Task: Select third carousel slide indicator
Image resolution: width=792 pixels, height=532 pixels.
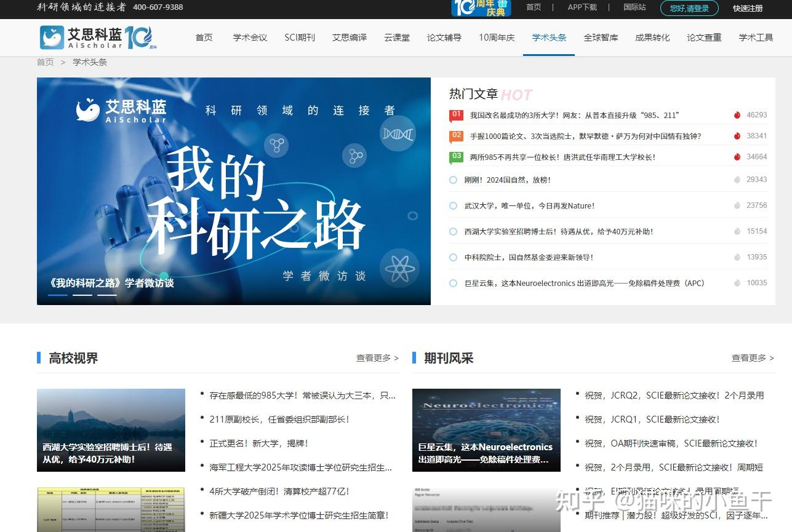Action: 107,295
